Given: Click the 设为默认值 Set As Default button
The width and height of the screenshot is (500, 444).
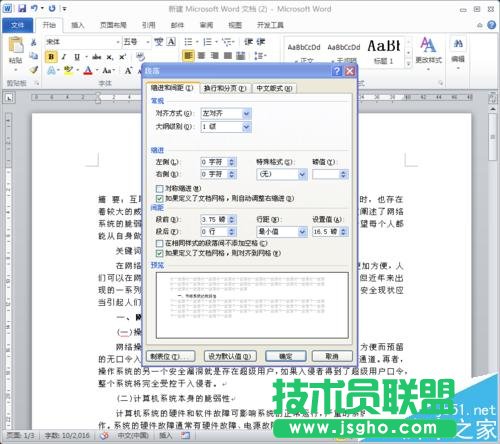Looking at the screenshot, I should pyautogui.click(x=230, y=356).
